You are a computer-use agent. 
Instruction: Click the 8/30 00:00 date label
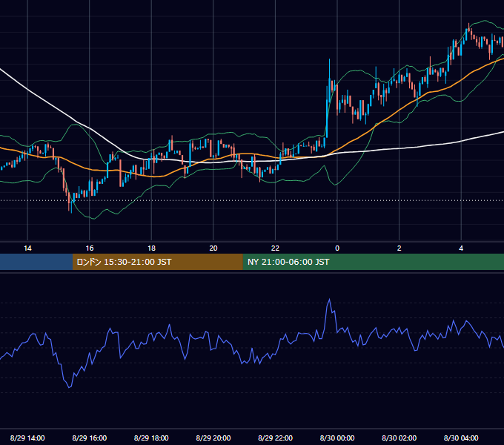coord(337,438)
